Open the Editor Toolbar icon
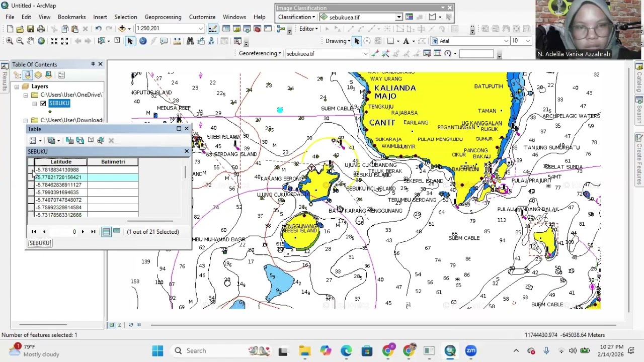Viewport: 644px width, 362px height. coord(213,29)
